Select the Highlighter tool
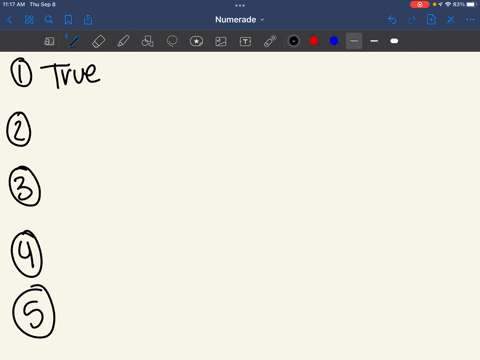Viewport: 480px width, 360px height. pos(123,41)
